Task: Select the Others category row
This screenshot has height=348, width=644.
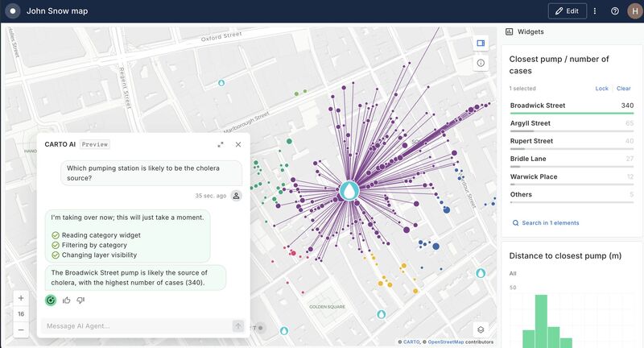Action: [x=572, y=196]
